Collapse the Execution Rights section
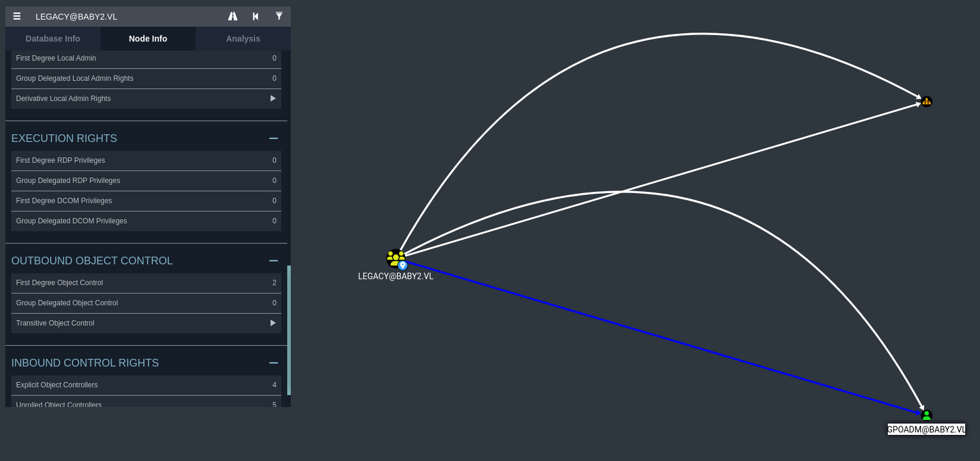Screen dimensions: 980x461 pos(274,138)
